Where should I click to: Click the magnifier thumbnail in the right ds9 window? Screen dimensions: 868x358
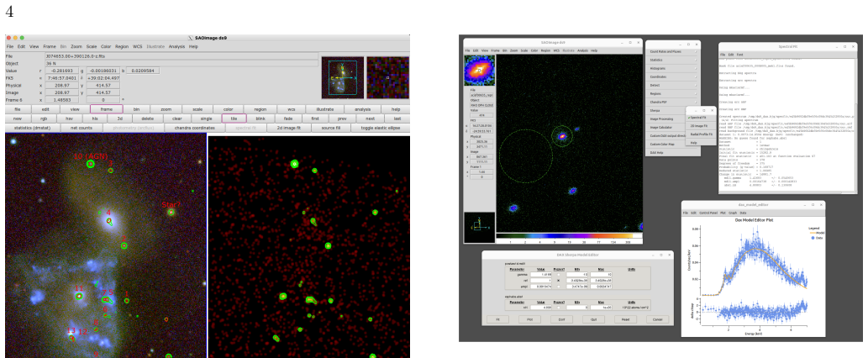click(480, 71)
